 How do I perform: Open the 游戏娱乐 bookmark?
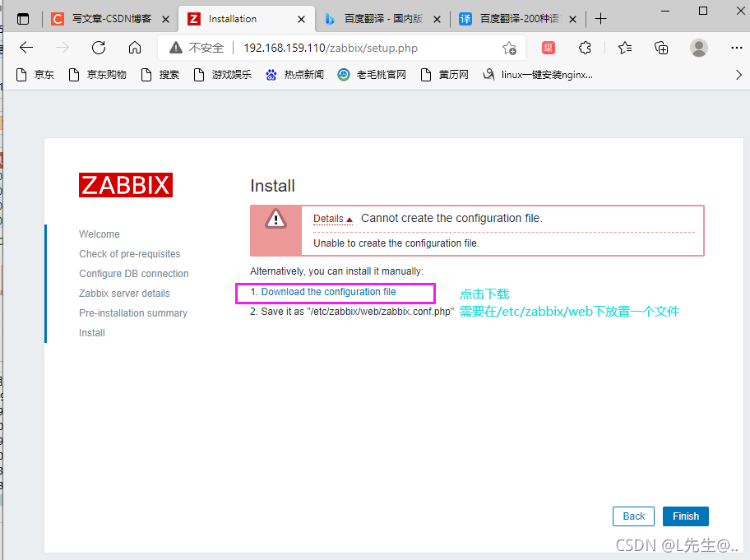tap(222, 75)
